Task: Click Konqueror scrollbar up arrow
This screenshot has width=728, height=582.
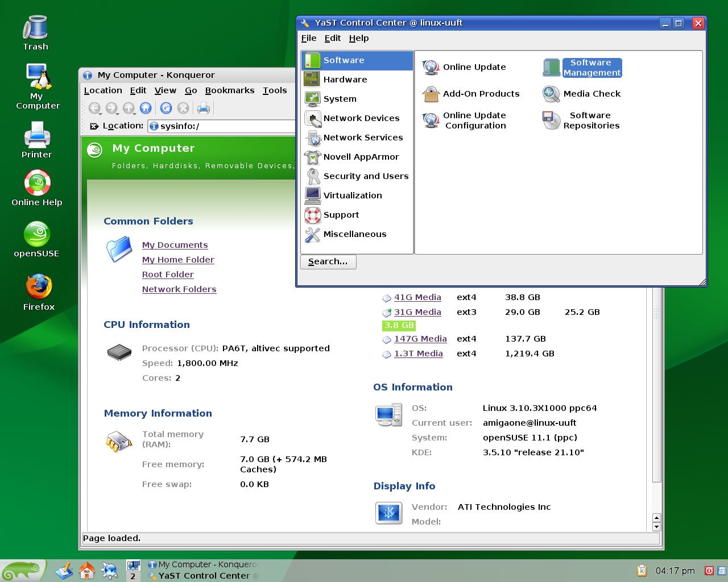Action: [656, 518]
